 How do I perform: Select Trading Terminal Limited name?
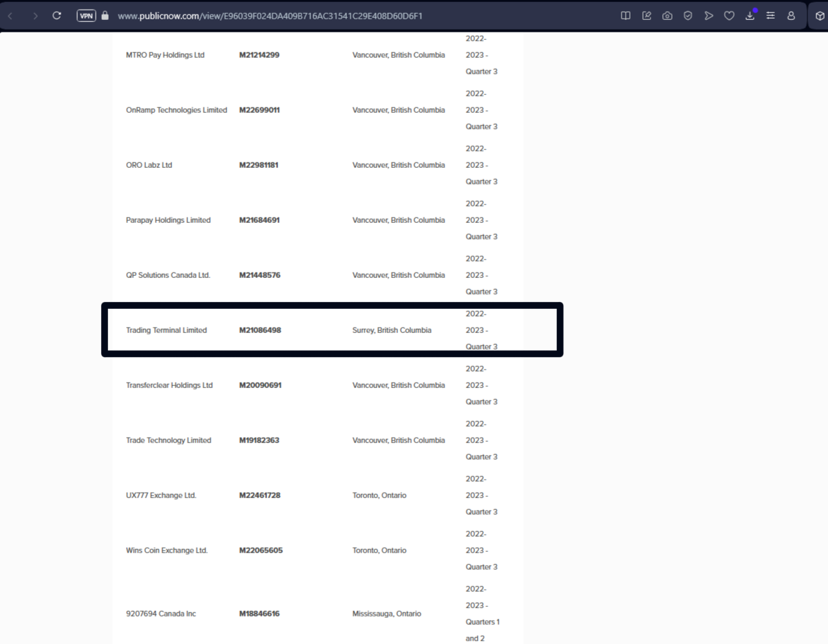pyautogui.click(x=166, y=330)
